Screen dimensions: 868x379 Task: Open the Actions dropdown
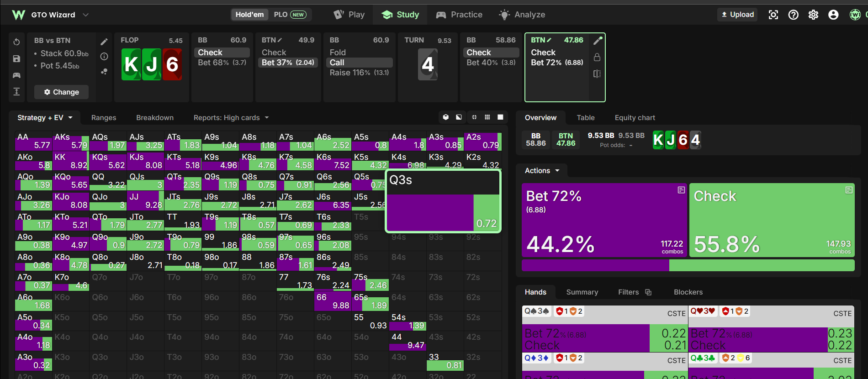click(x=542, y=171)
